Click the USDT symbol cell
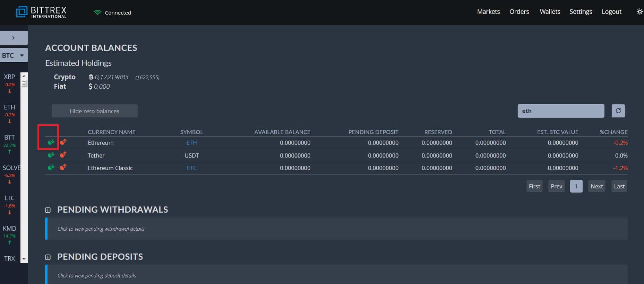644x284 pixels. point(191,156)
